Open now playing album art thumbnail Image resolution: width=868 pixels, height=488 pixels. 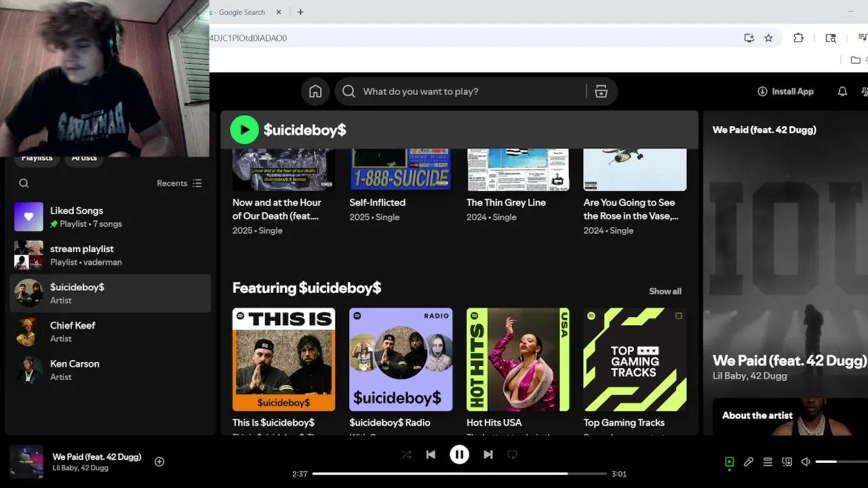(26, 462)
